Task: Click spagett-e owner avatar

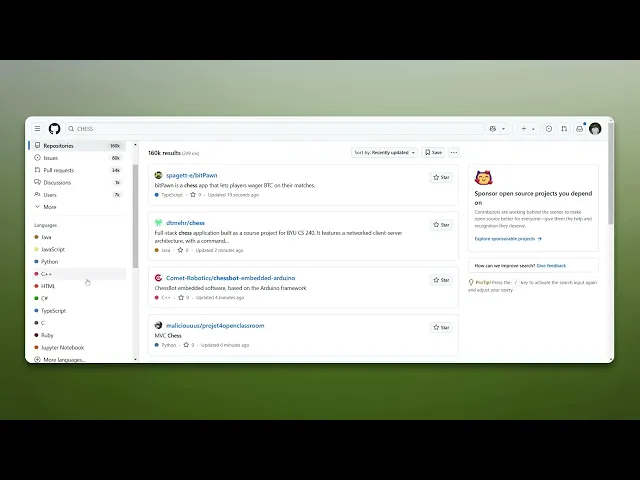Action: point(158,176)
